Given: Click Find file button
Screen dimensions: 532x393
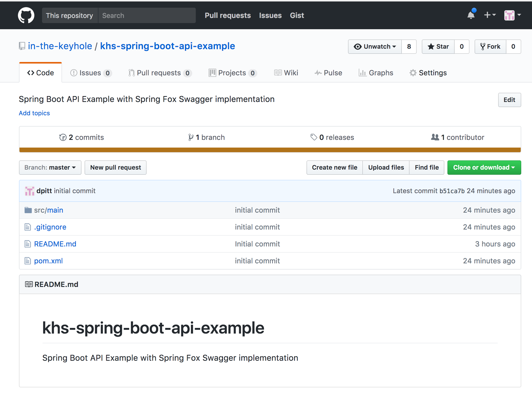Looking at the screenshot, I should 427,168.
